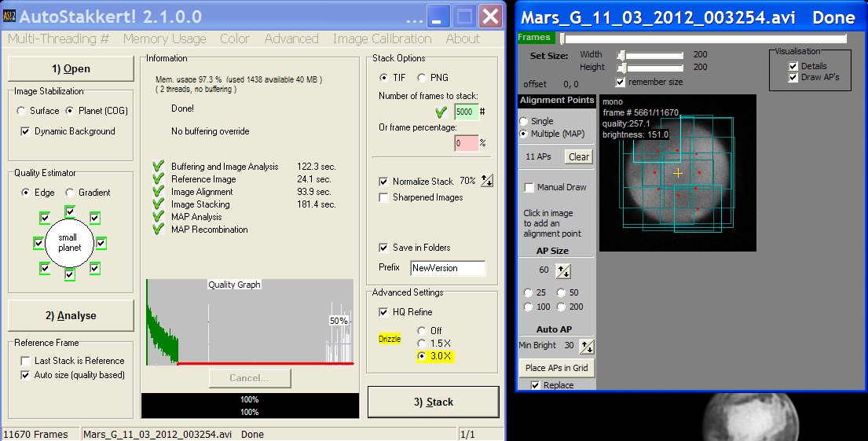Toggle Auto size (quality based)
The width and height of the screenshot is (868, 441).
(x=25, y=375)
